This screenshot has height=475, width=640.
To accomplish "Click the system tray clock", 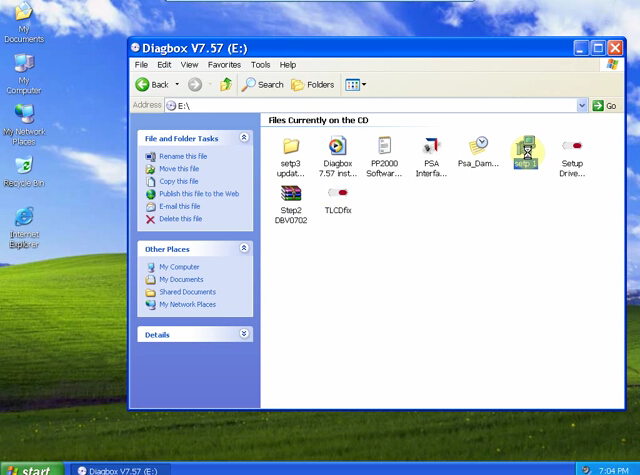I will [613, 471].
